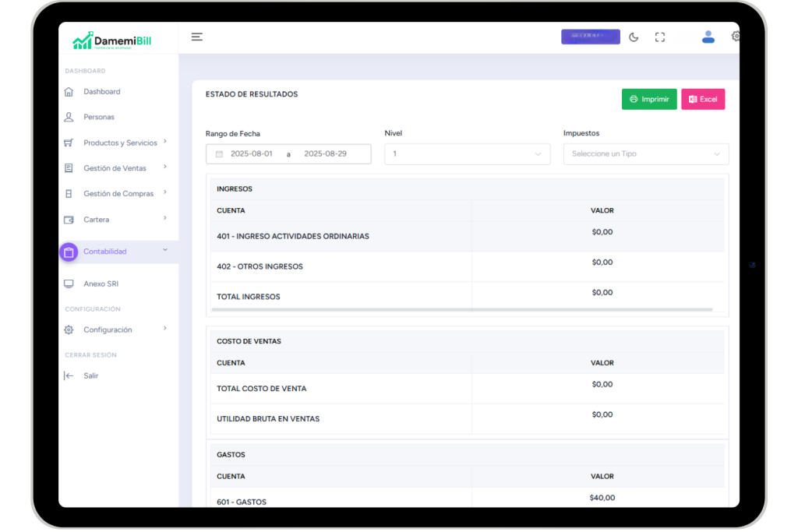The width and height of the screenshot is (798, 532).
Task: Export report with Excel button
Action: (703, 100)
